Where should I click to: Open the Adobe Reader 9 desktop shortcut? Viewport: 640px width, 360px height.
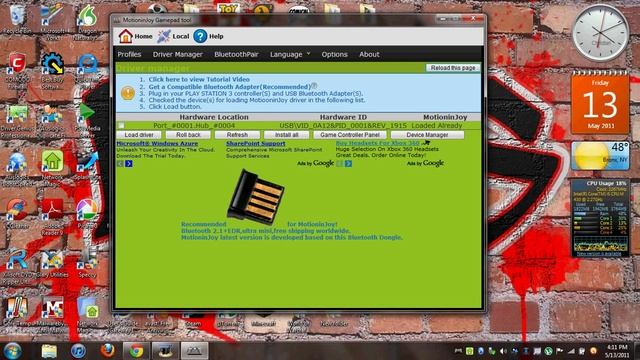pos(52,216)
